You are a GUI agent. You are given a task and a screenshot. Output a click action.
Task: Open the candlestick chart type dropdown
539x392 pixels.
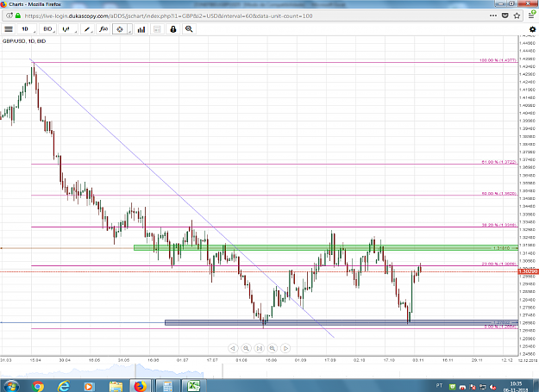(x=68, y=29)
